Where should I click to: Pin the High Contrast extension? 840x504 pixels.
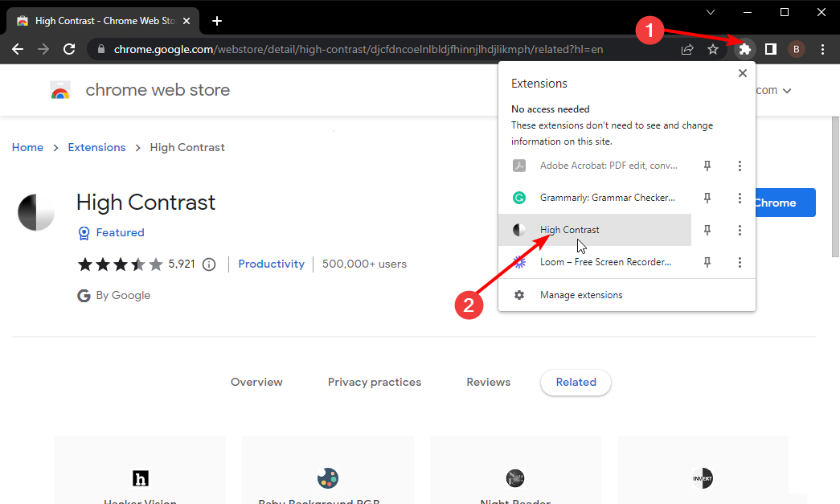click(707, 230)
